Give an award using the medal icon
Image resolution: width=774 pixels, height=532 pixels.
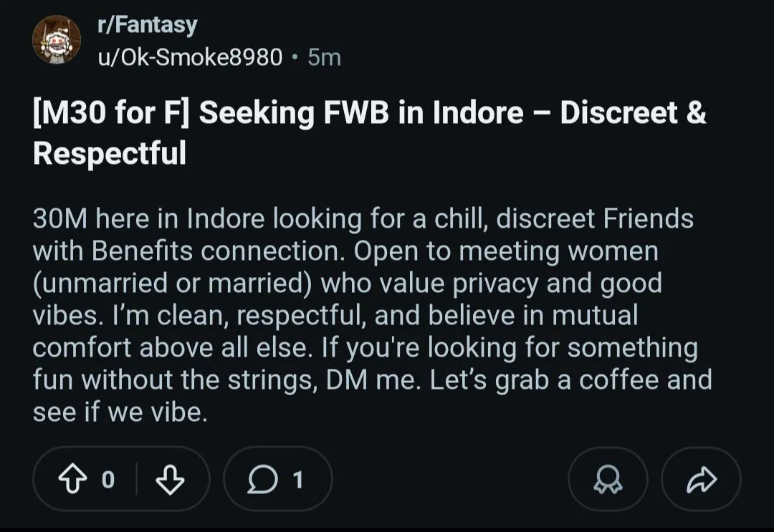607,478
